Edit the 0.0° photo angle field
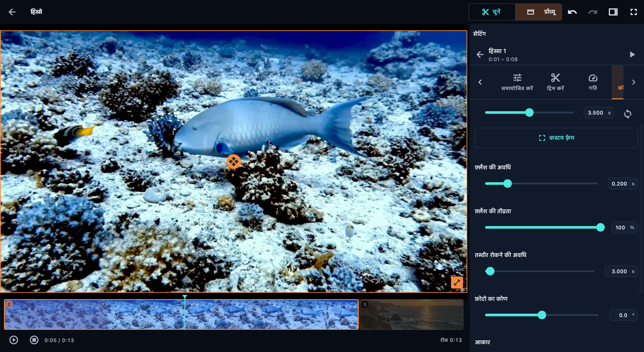 pyautogui.click(x=624, y=315)
